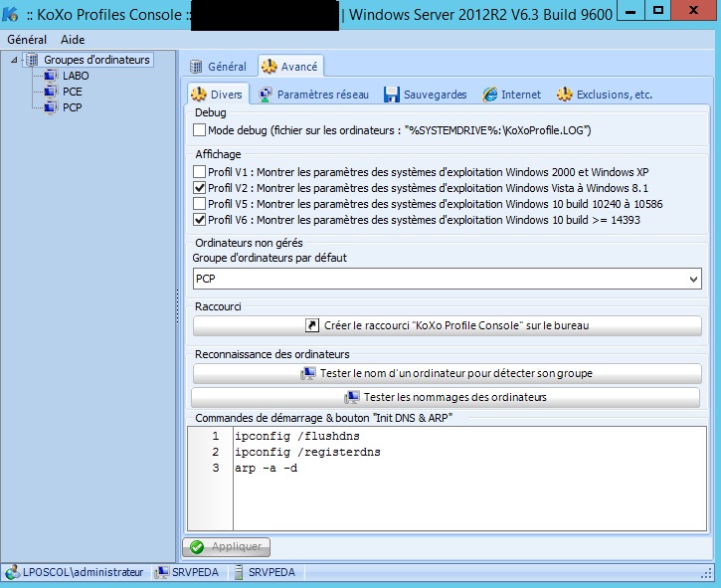Click empty area of startup commands editor

pyautogui.click(x=469, y=503)
